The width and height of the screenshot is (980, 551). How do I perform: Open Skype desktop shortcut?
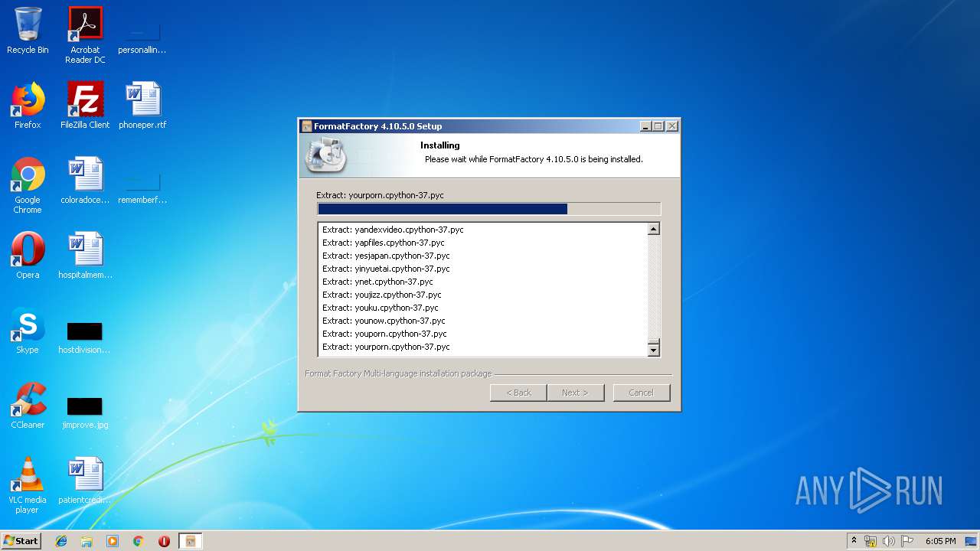click(x=28, y=331)
